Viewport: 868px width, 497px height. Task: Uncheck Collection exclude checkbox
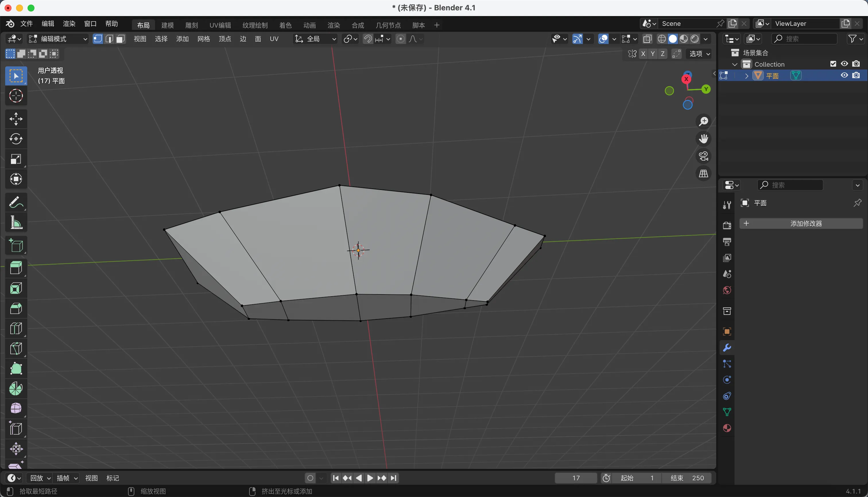(833, 64)
